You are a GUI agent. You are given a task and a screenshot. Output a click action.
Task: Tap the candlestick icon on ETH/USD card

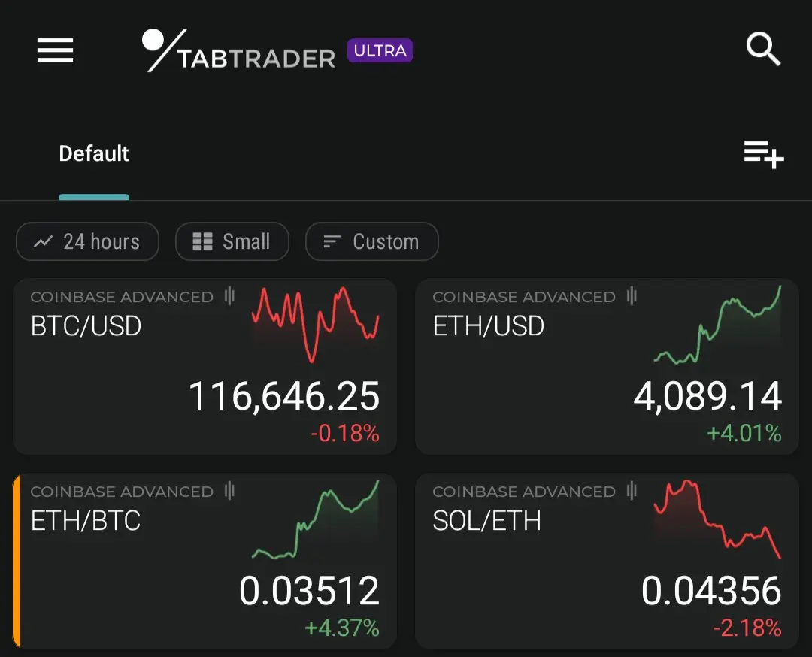click(632, 296)
